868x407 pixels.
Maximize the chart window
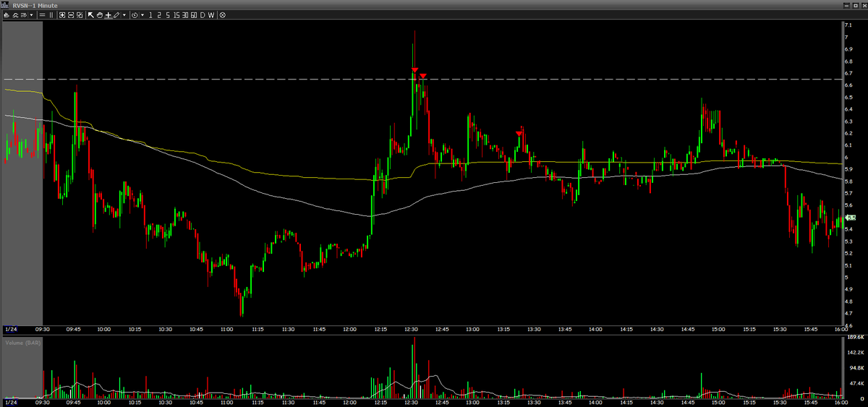click(856, 6)
